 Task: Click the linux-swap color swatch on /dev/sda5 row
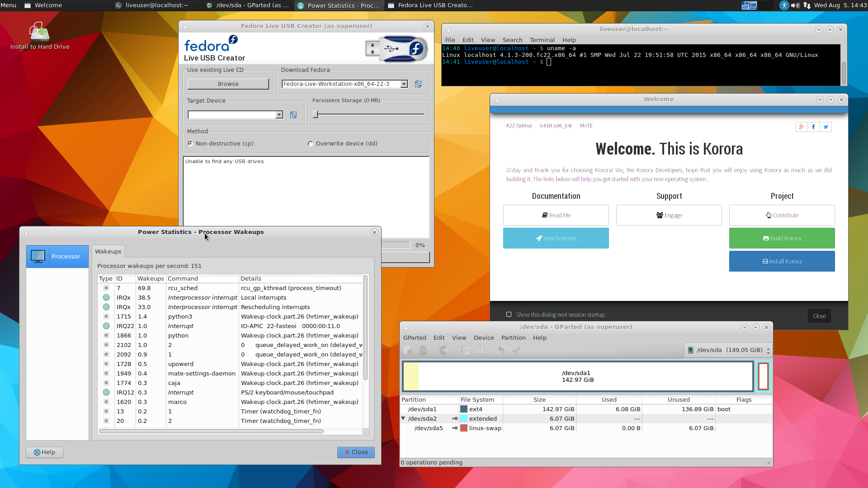pyautogui.click(x=464, y=428)
